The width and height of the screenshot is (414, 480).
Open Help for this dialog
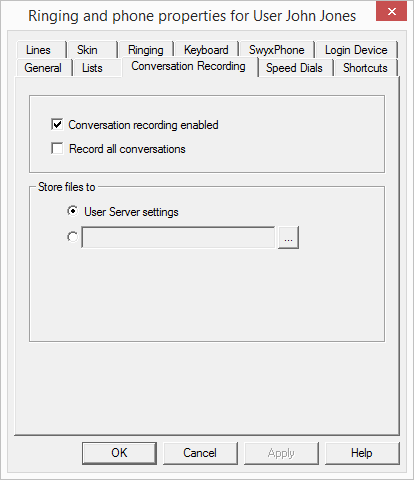click(362, 453)
